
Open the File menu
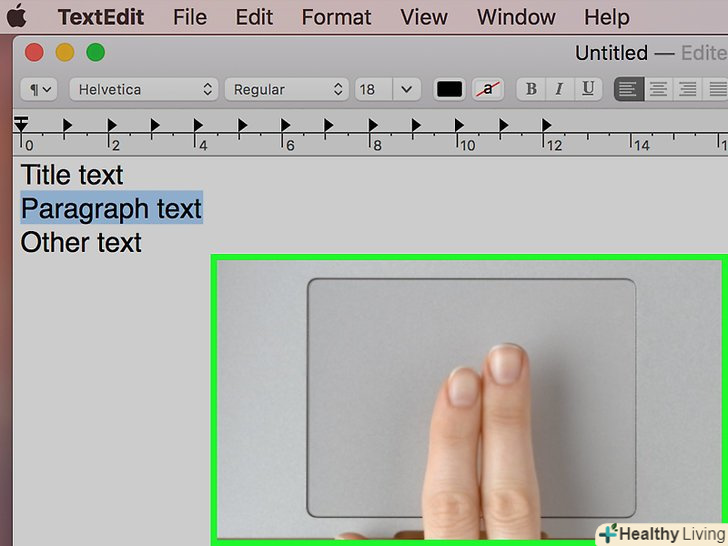pos(190,18)
